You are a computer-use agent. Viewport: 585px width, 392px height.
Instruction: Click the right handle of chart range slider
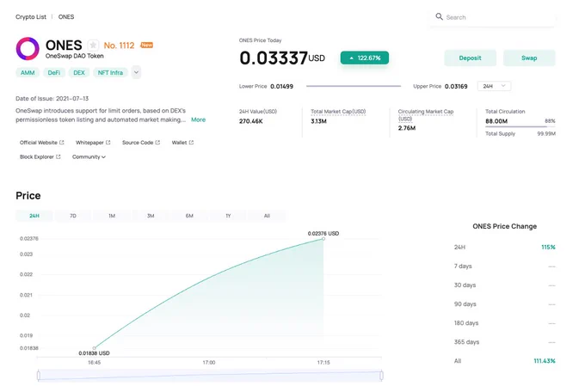coord(381,376)
